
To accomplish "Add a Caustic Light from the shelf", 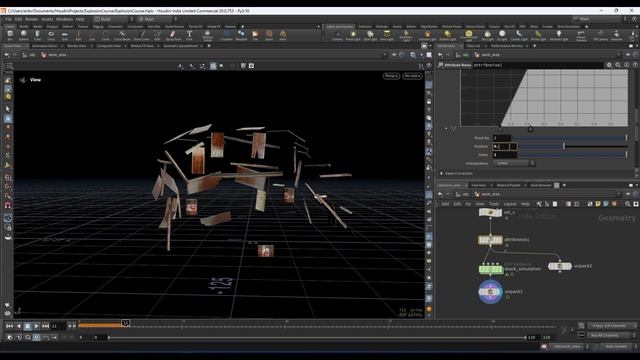I will (x=519, y=36).
